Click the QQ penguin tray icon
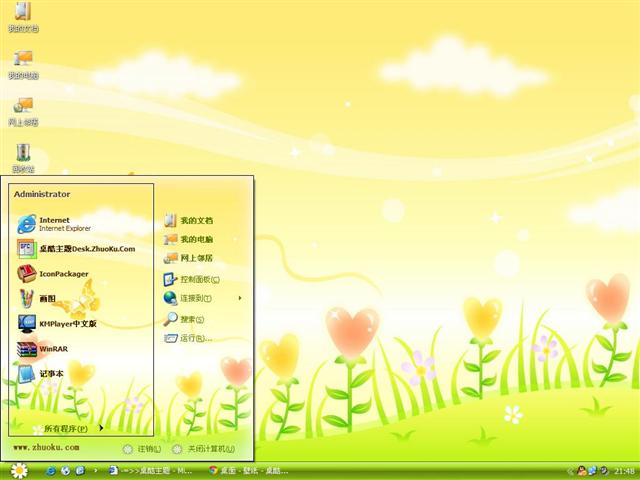640x480 pixels. click(x=582, y=471)
